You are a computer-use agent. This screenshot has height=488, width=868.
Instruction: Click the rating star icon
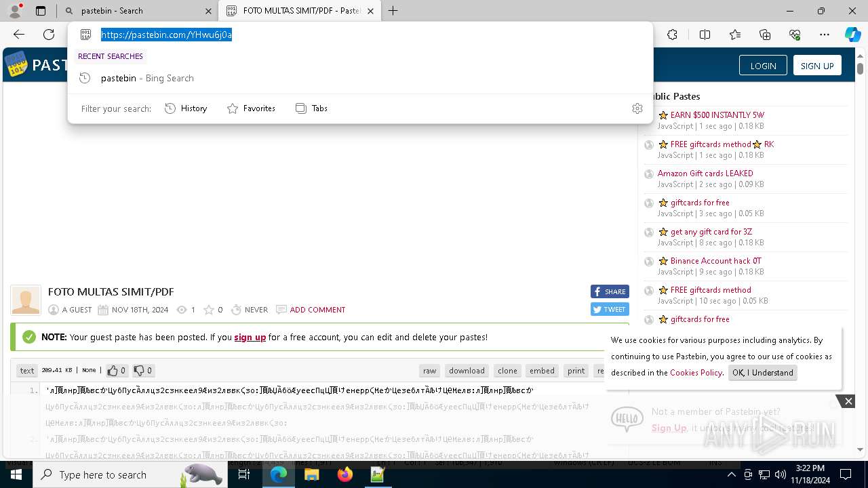tap(209, 310)
